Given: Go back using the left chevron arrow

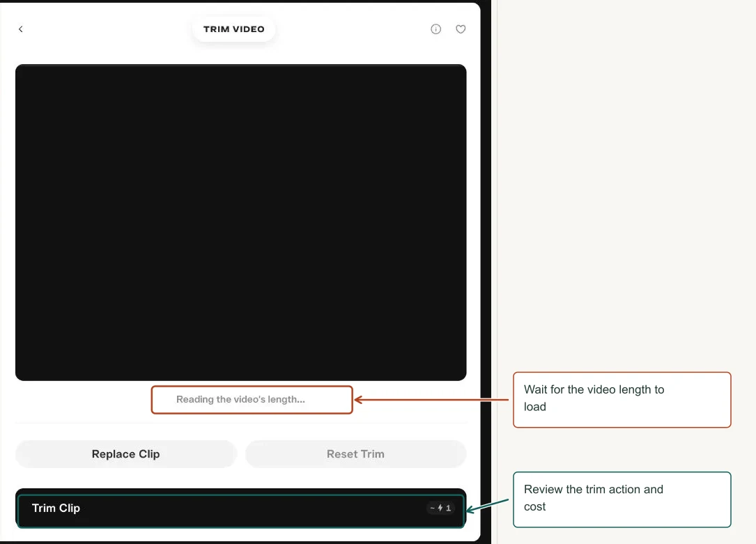Looking at the screenshot, I should [21, 29].
